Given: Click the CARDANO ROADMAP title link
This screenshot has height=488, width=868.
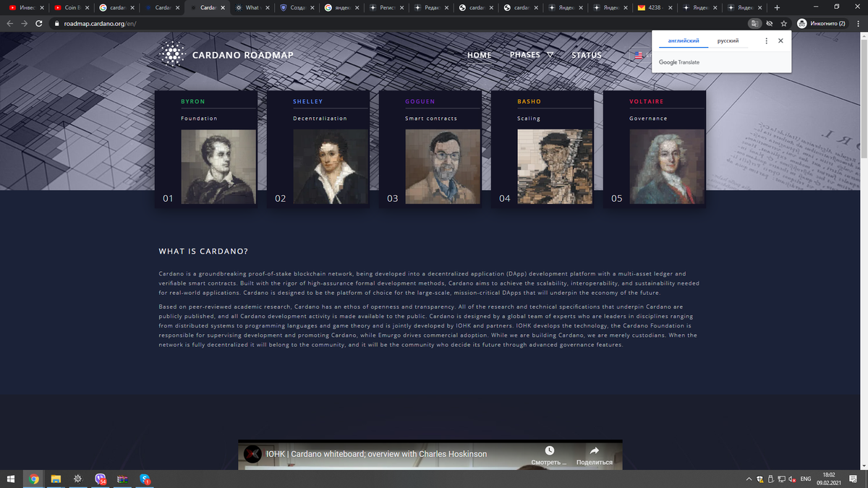Looking at the screenshot, I should tap(242, 55).
